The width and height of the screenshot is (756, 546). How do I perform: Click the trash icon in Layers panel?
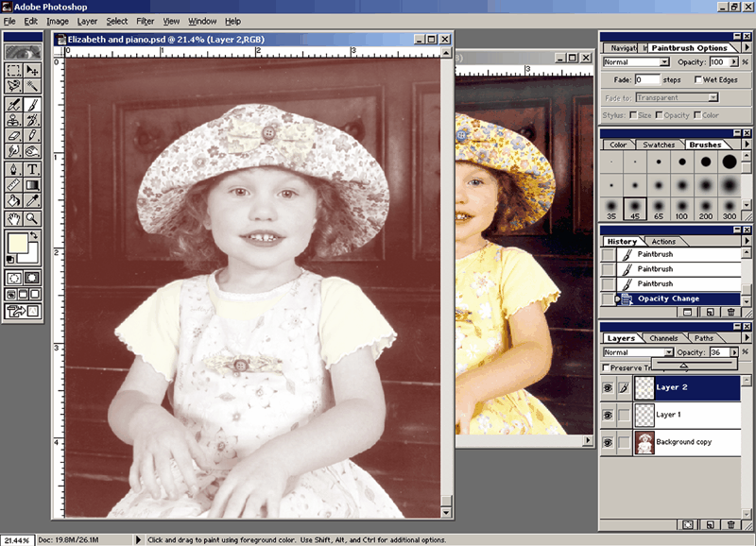[733, 524]
